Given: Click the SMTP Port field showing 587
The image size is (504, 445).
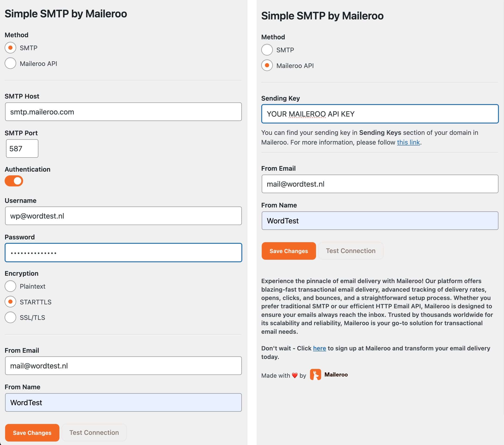Looking at the screenshot, I should pos(22,148).
